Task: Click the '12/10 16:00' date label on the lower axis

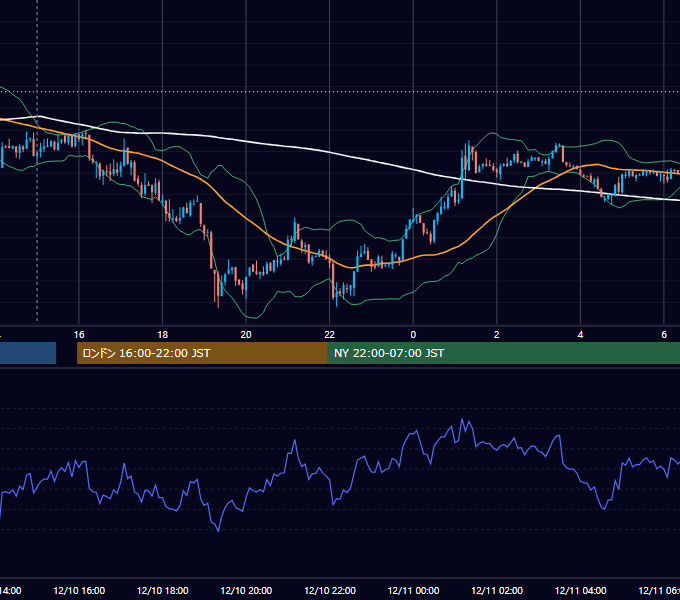Action: pos(79,590)
